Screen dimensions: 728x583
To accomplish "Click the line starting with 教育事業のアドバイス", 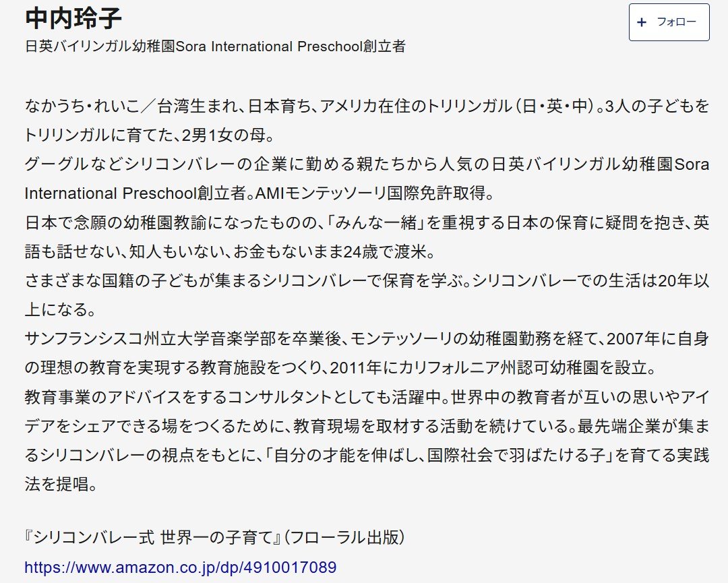I will point(367,396).
